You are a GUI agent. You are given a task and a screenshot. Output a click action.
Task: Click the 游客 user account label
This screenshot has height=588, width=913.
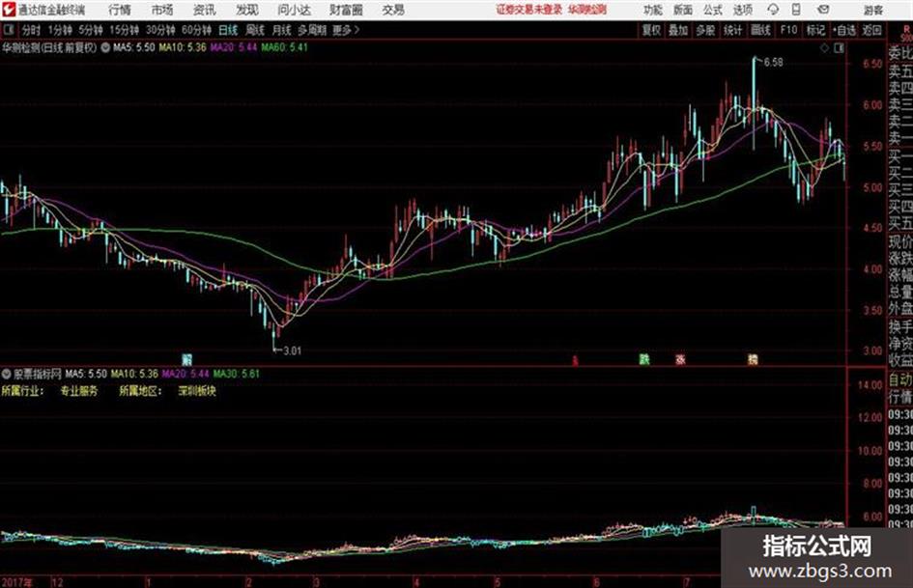(x=872, y=10)
